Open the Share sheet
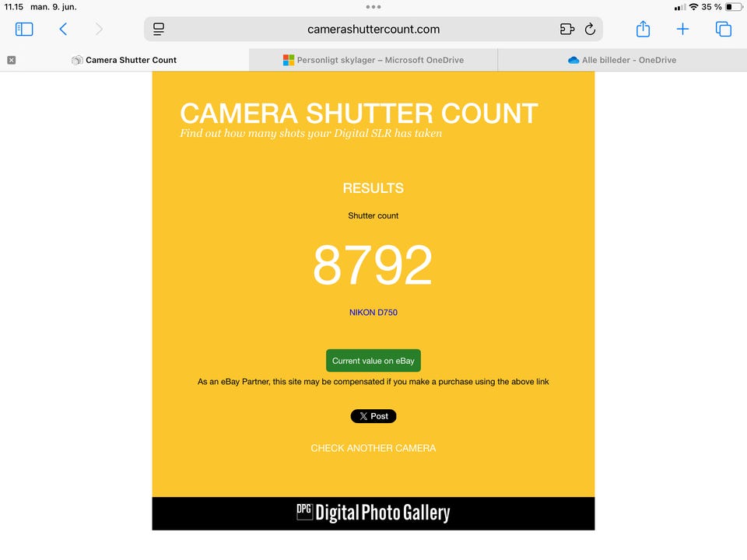Screen dimensions: 747x560 coord(644,29)
